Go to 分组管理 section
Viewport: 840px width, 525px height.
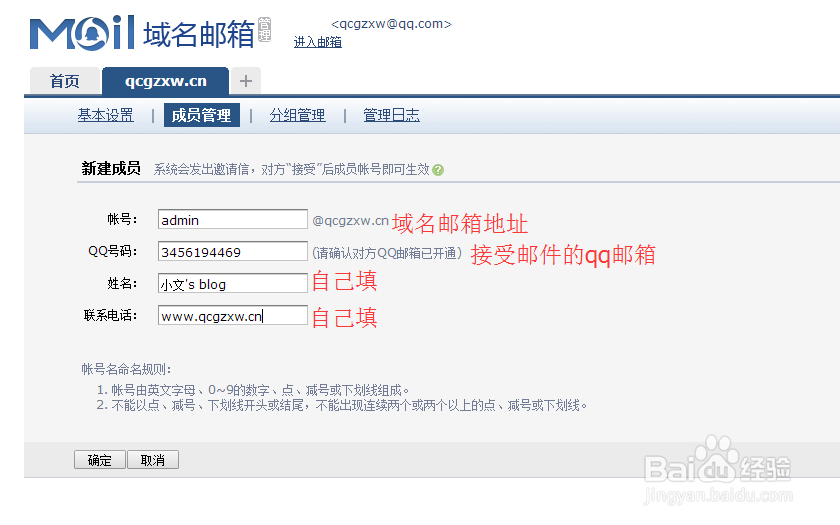coord(297,115)
